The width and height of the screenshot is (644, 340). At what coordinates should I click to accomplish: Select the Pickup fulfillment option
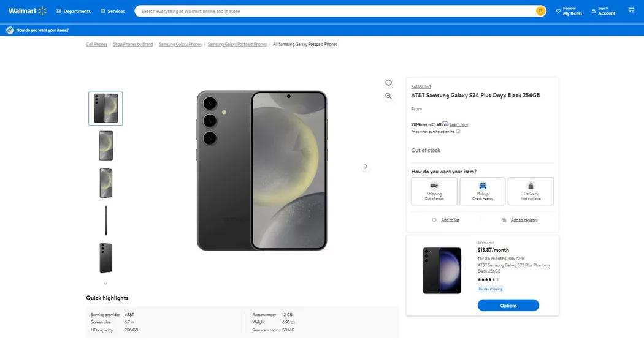tap(483, 191)
